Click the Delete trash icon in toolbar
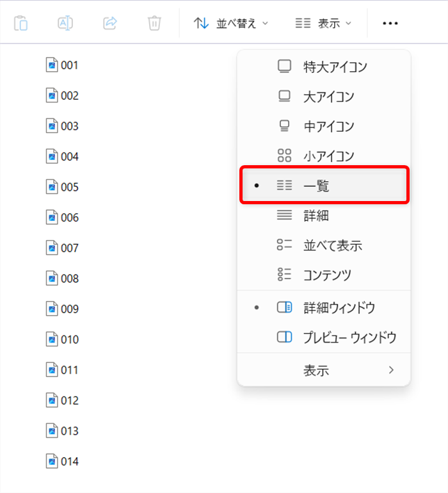The width and height of the screenshot is (448, 493). pyautogui.click(x=154, y=23)
